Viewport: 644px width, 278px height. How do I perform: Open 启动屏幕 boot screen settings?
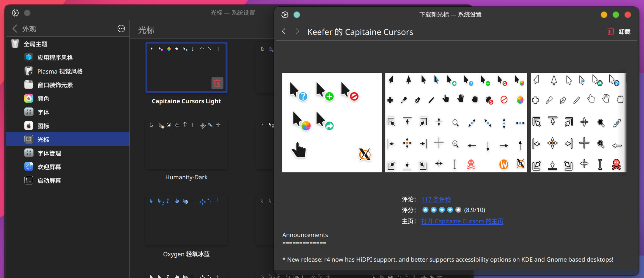pyautogui.click(x=68, y=181)
